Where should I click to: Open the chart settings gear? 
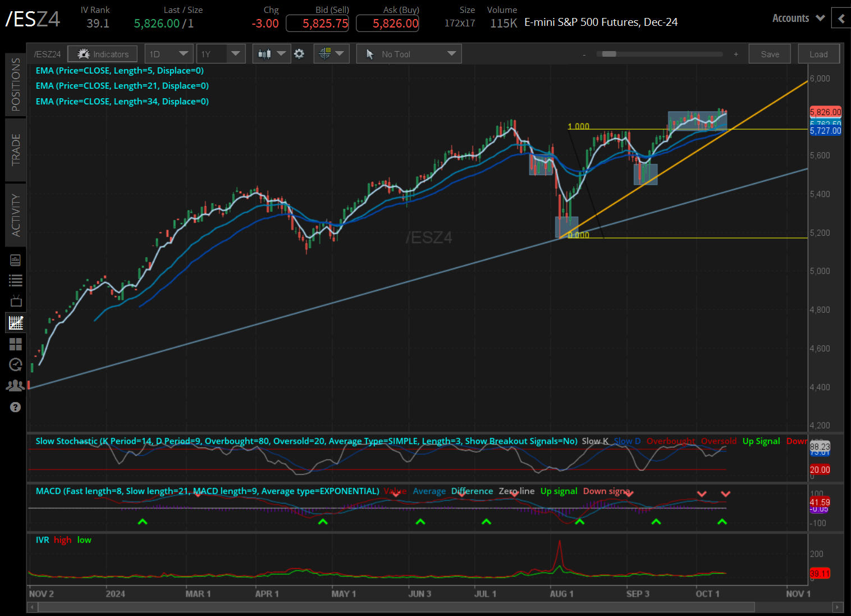tap(299, 53)
